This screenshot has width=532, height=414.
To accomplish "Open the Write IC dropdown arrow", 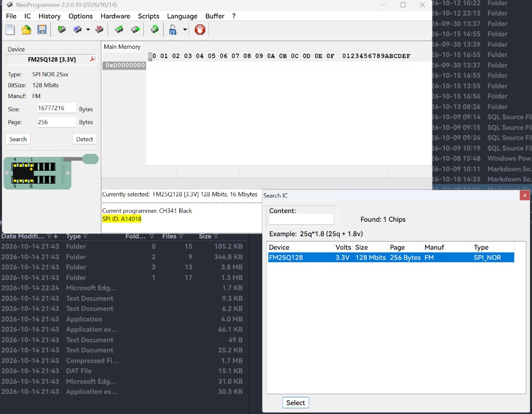I will [x=88, y=30].
